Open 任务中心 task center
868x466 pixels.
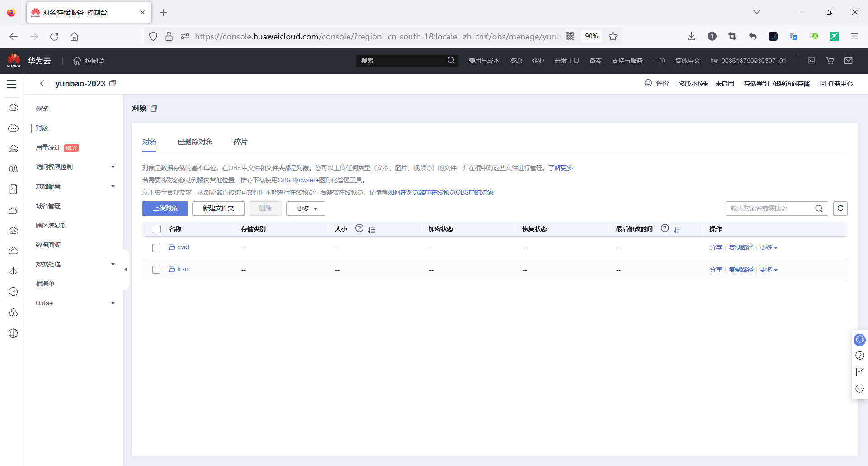click(x=836, y=84)
